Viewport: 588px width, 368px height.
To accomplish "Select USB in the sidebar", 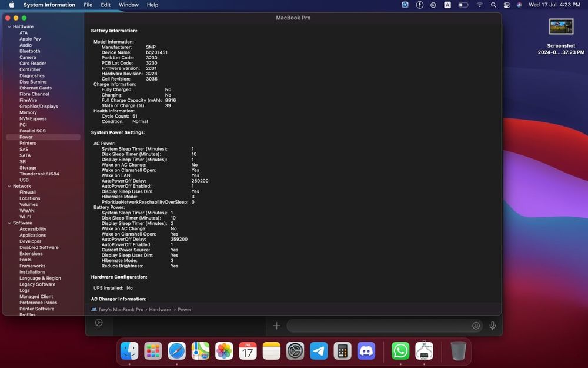I will pyautogui.click(x=24, y=180).
